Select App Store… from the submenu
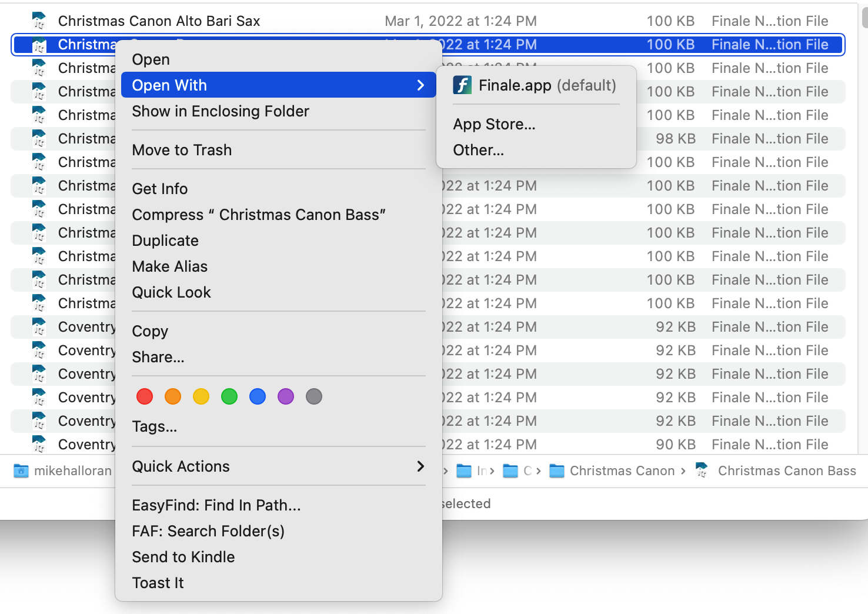This screenshot has height=614, width=868. point(494,125)
